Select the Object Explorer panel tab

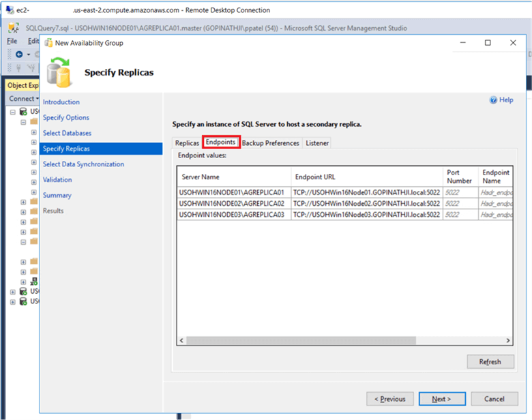point(23,85)
